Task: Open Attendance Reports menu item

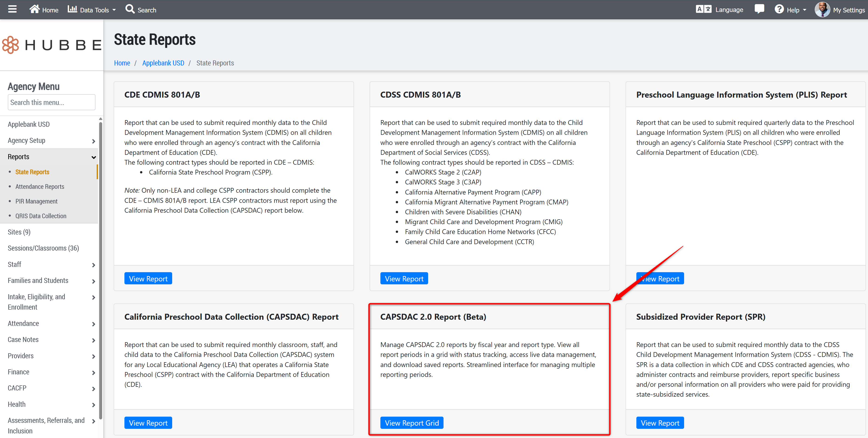Action: pos(40,187)
